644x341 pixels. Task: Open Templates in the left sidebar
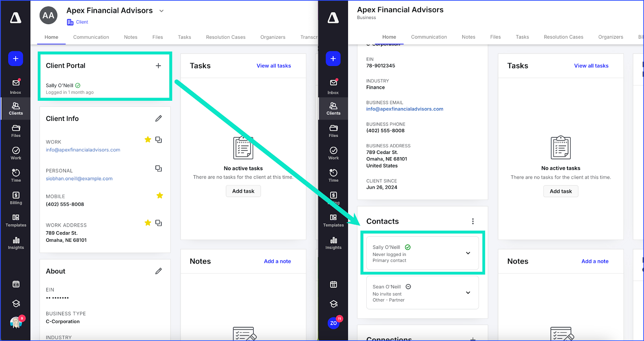[16, 220]
